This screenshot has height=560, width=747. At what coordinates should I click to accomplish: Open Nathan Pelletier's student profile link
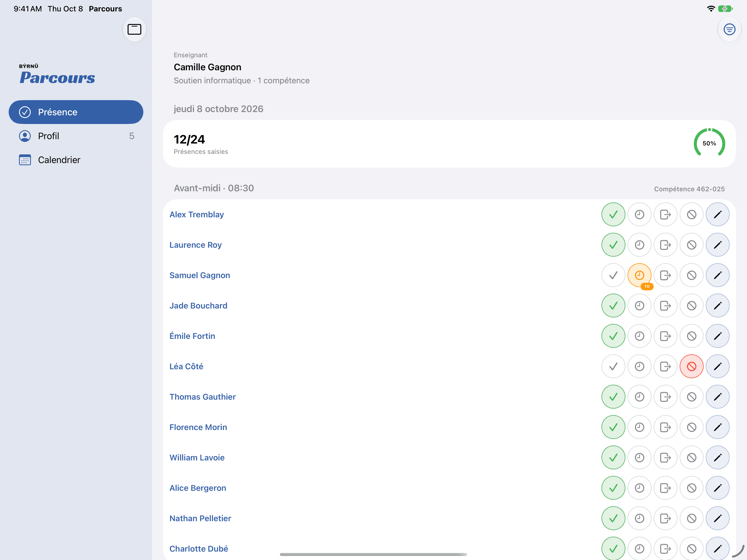pos(200,518)
